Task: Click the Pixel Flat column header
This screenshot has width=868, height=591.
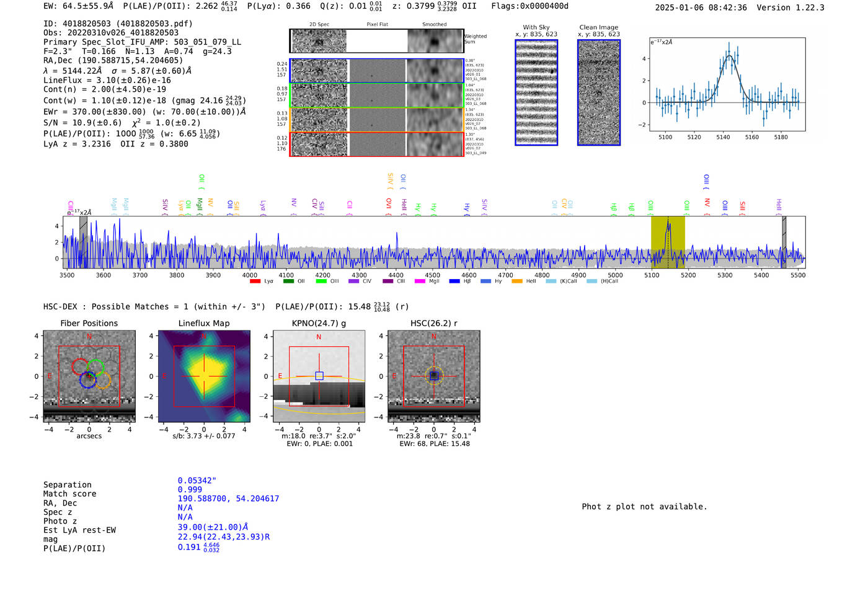Action: 378,25
